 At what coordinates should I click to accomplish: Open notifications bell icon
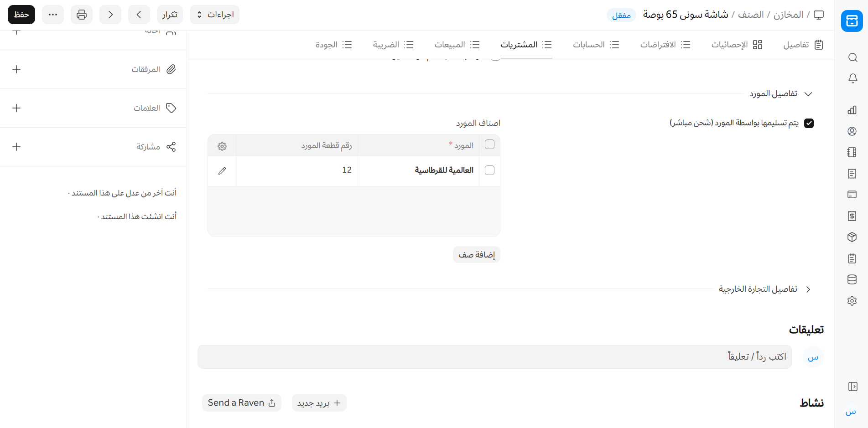tap(852, 78)
